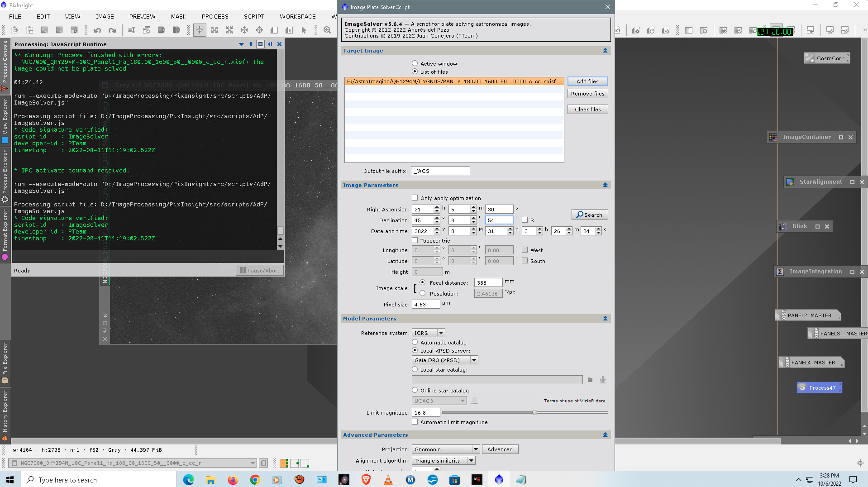The image size is (868, 487).
Task: Select the Process47 script icon
Action: tap(820, 387)
